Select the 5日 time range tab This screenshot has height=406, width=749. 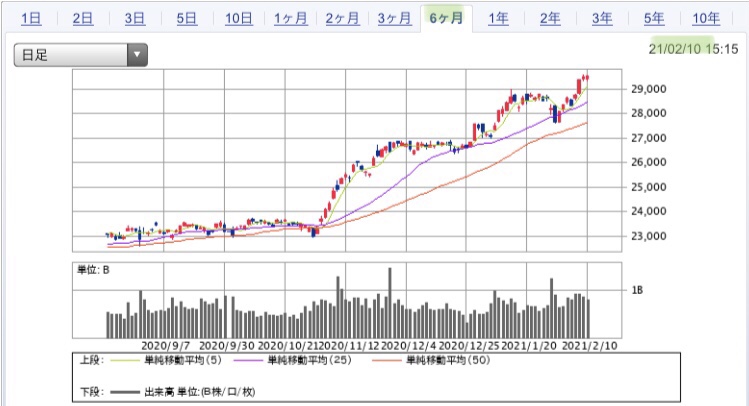(x=187, y=19)
